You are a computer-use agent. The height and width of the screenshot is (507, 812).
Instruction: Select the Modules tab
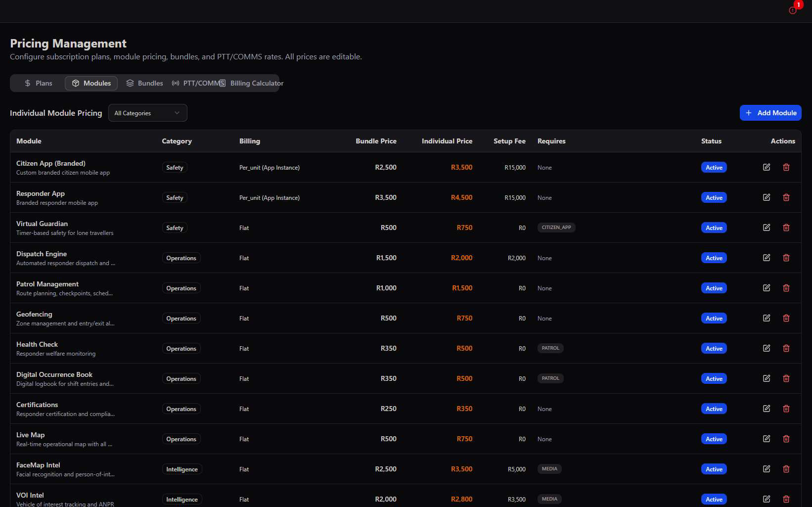coord(91,83)
